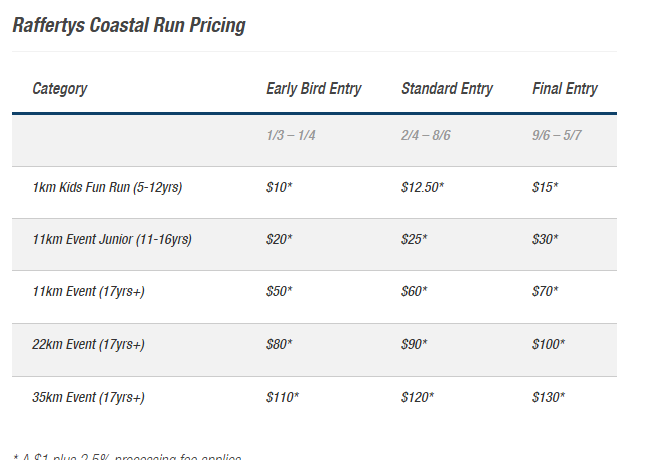Select the 1/3 – 1/4 date range
Screen dimensions: 658x460
click(x=291, y=135)
